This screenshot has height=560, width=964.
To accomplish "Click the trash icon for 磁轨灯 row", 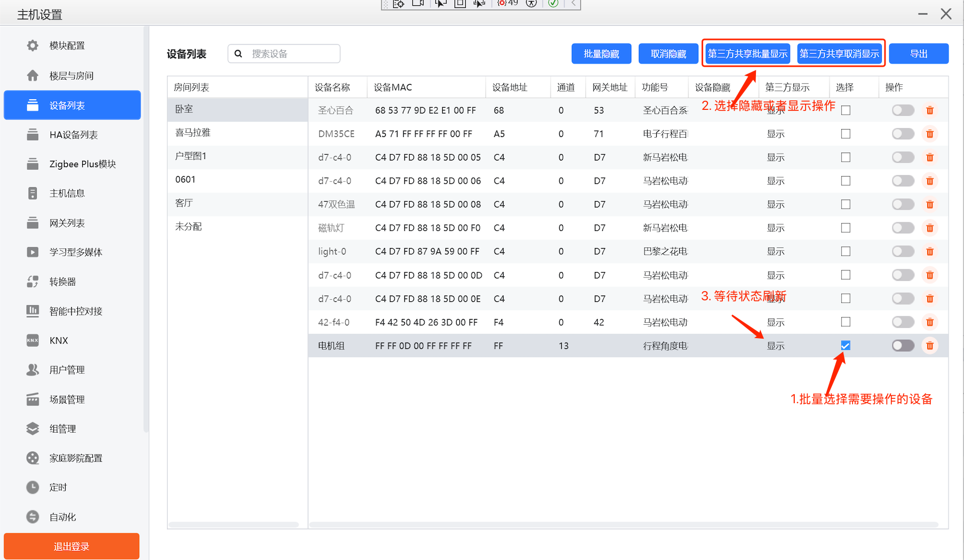I will pos(929,228).
